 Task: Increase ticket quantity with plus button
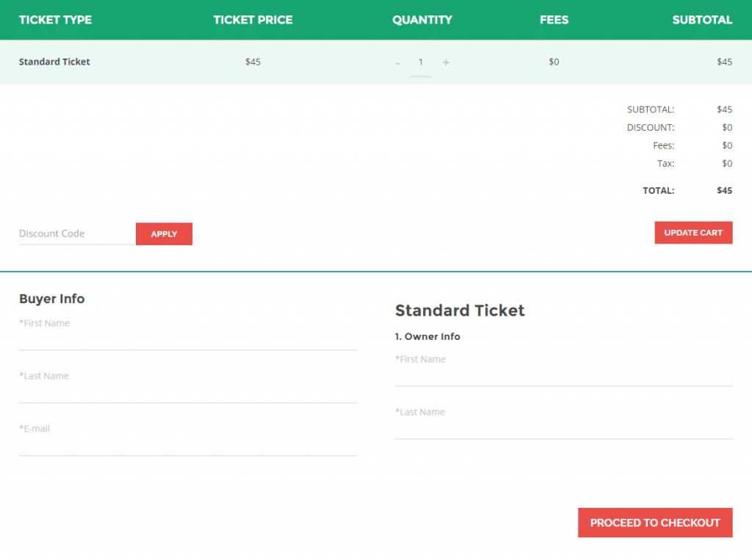(x=446, y=62)
